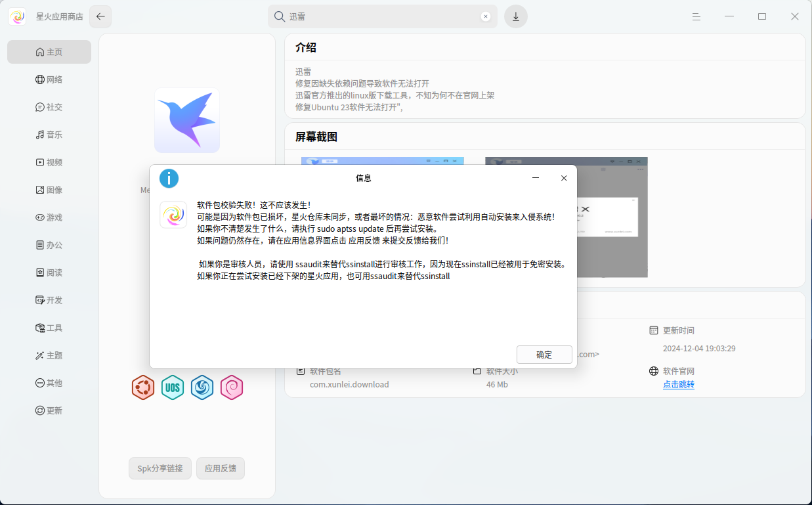812x505 pixels.
Task: Click the 星火应用商店 title text
Action: (x=60, y=16)
